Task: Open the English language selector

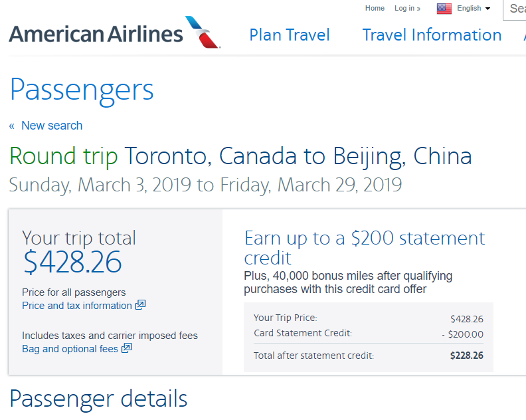Action: click(469, 9)
